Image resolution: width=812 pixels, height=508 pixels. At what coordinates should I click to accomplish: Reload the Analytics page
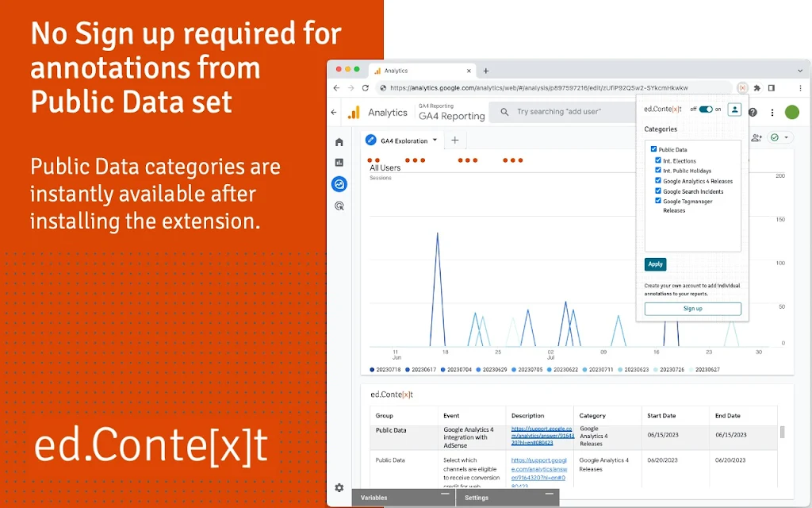365,88
